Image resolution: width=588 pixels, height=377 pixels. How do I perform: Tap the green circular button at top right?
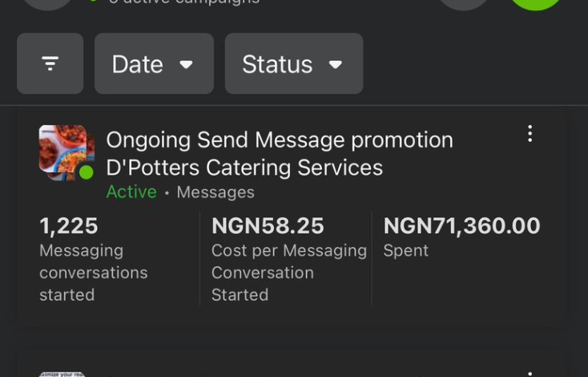[x=535, y=3]
